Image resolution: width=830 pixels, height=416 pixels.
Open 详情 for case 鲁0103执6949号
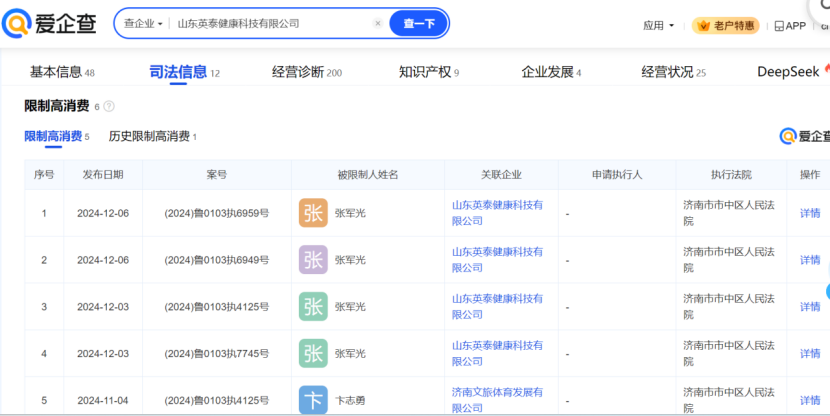tap(810, 260)
